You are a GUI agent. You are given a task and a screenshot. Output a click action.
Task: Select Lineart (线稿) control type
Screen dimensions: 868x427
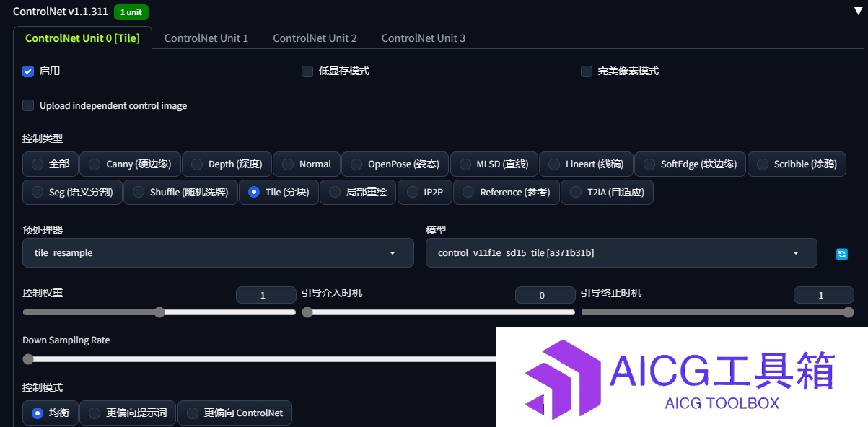click(x=586, y=164)
